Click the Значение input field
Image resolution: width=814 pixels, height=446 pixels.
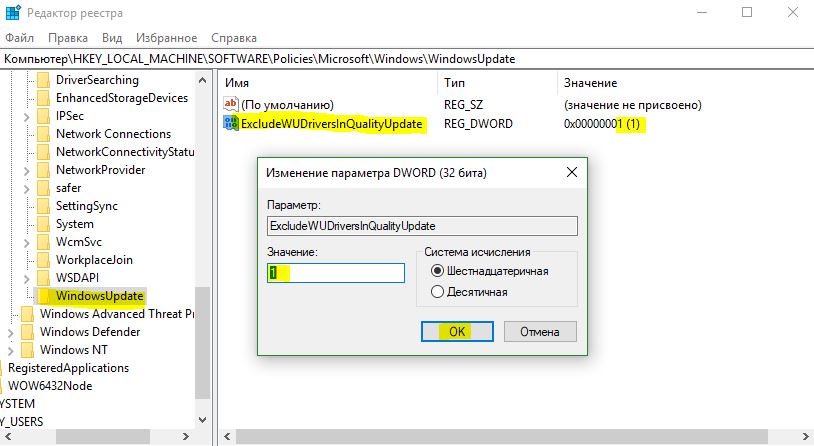point(336,273)
